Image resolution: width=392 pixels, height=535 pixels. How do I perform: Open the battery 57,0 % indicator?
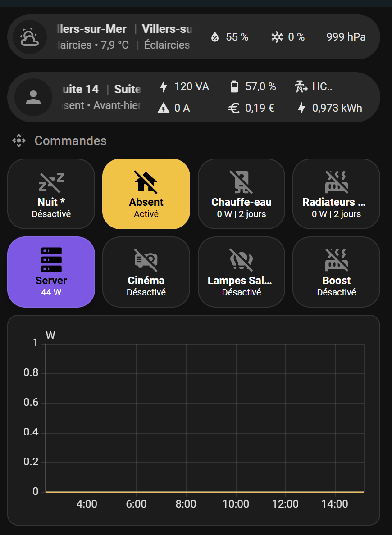tap(253, 86)
